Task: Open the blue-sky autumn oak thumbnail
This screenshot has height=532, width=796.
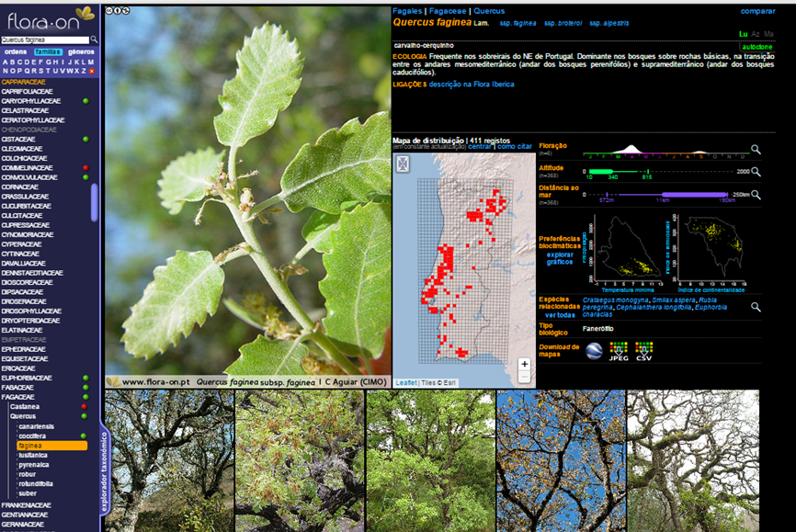Action: 561,461
